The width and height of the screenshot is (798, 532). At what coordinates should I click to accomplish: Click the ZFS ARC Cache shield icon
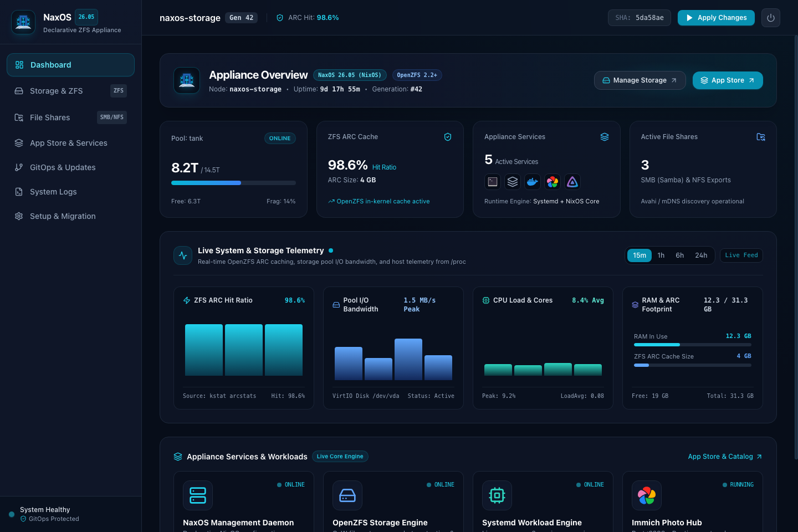(x=448, y=137)
